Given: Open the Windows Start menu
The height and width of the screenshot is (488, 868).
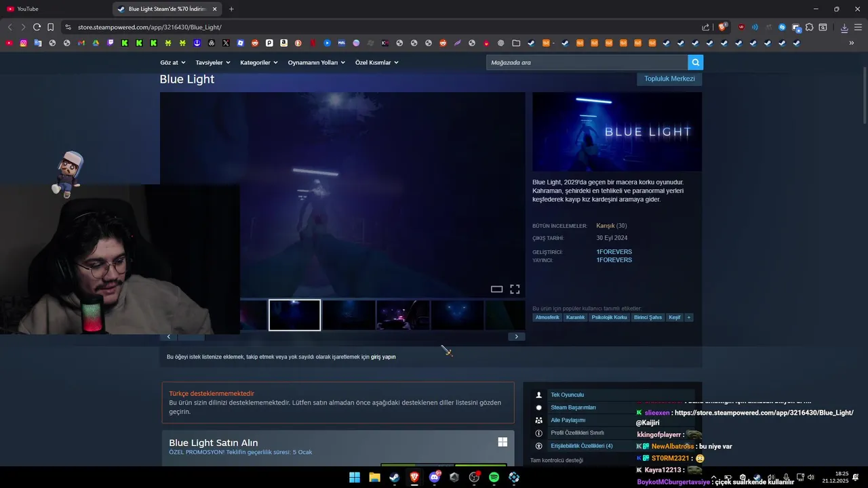Looking at the screenshot, I should point(355,477).
